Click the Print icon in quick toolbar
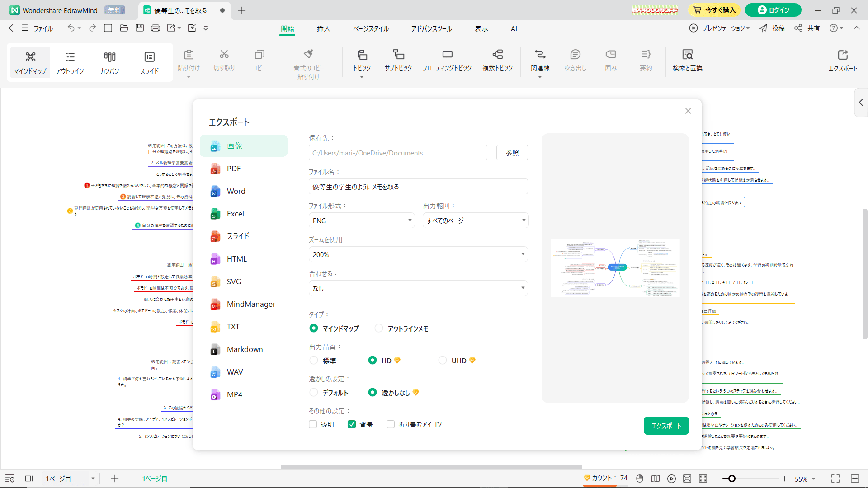This screenshot has width=868, height=488. (x=156, y=28)
